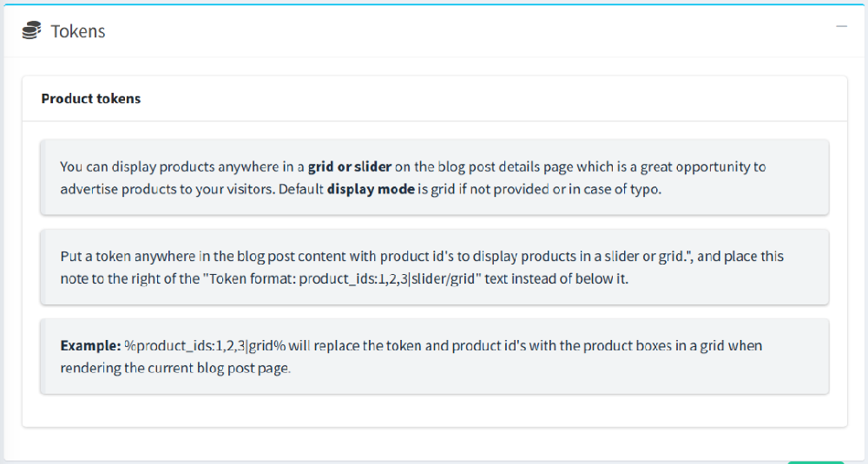Click the Product tokens card heading
This screenshot has height=464, width=868.
[x=91, y=99]
